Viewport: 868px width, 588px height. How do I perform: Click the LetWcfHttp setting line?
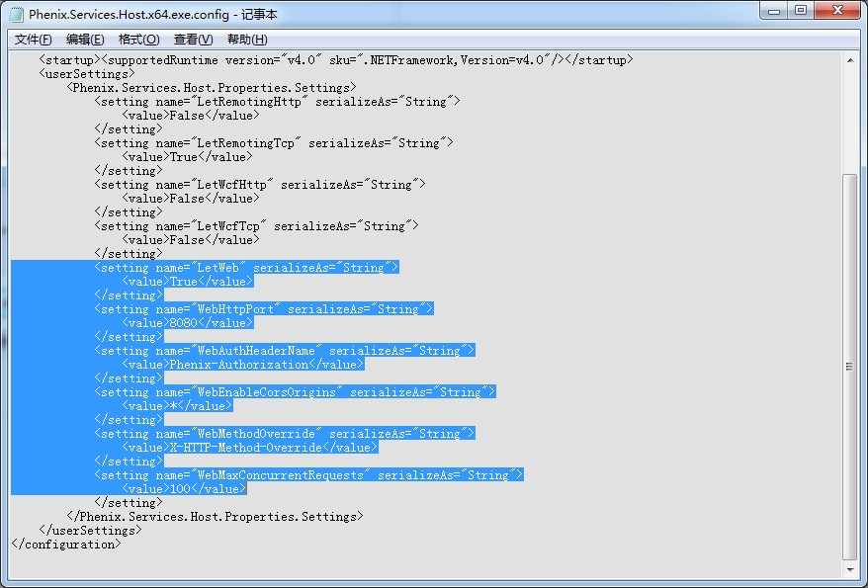[260, 184]
